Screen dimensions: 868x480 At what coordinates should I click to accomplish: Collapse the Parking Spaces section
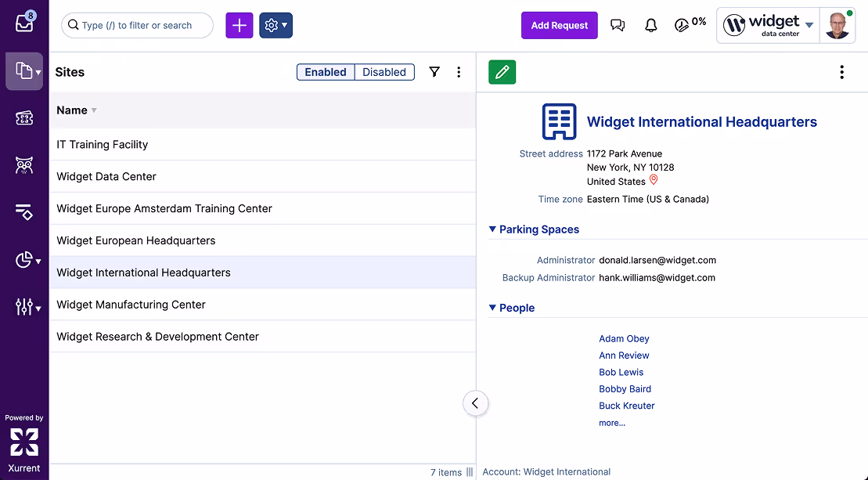click(492, 229)
